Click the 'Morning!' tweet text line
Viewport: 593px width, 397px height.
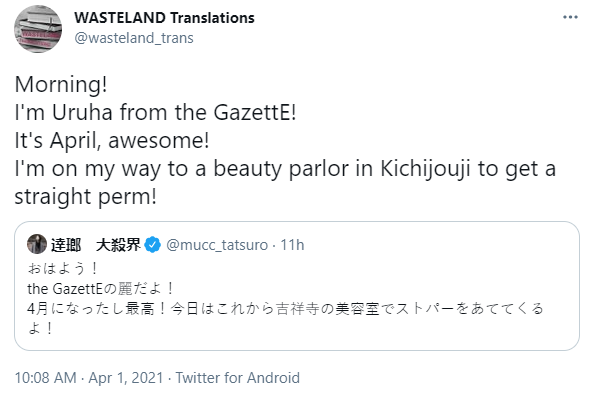pyautogui.click(x=61, y=84)
